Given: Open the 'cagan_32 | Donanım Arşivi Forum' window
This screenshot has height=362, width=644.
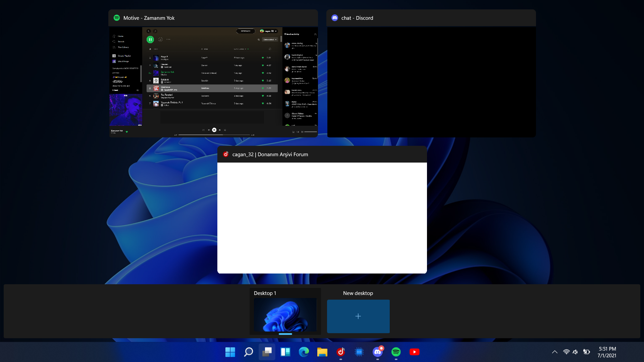Looking at the screenshot, I should [x=322, y=210].
